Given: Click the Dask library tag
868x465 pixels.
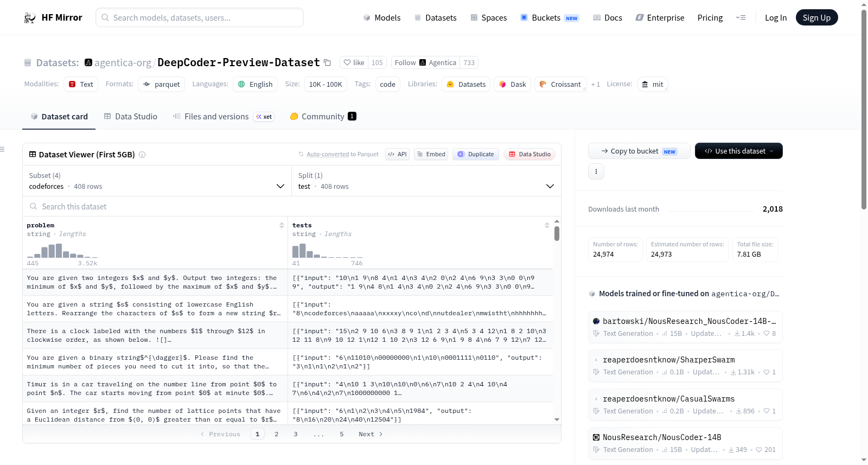Looking at the screenshot, I should pyautogui.click(x=512, y=84).
